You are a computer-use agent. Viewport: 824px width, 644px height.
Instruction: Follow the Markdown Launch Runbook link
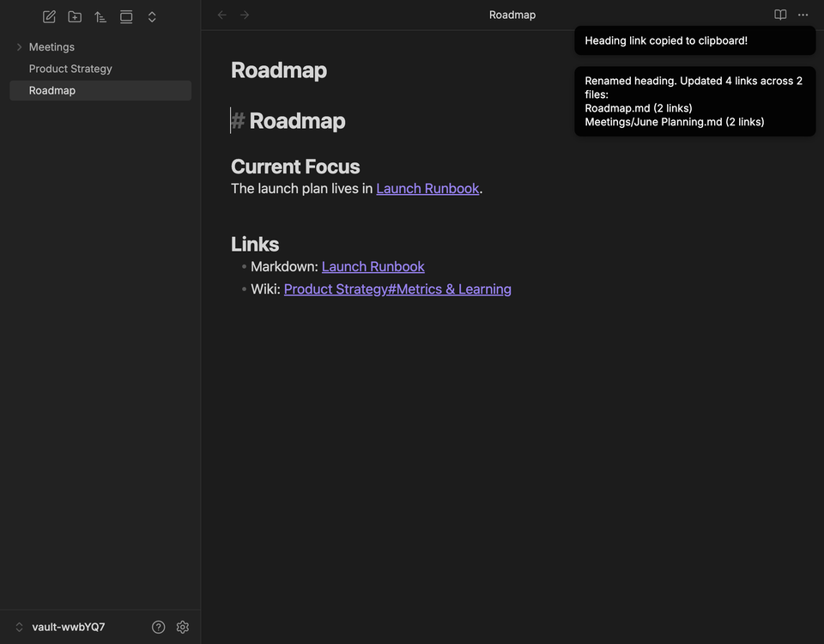[x=373, y=266]
